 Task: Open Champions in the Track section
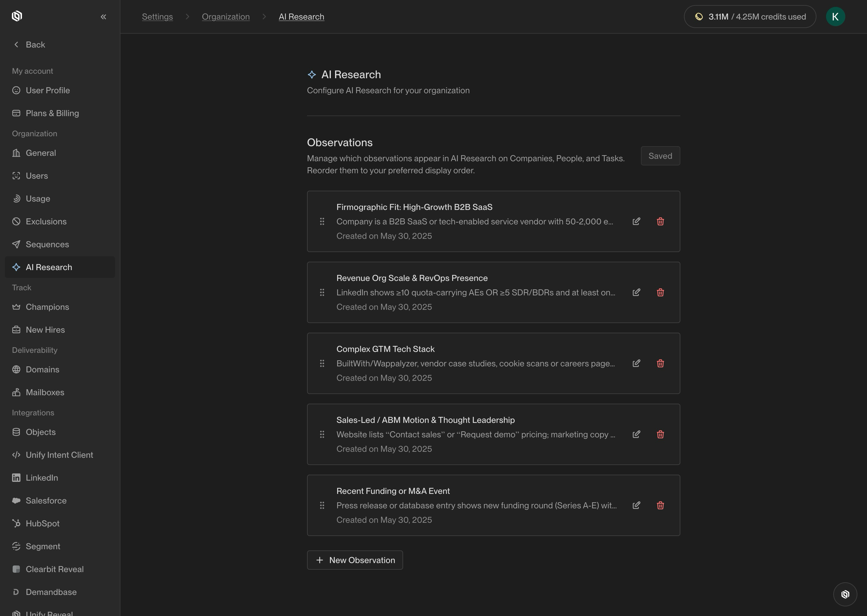47,307
